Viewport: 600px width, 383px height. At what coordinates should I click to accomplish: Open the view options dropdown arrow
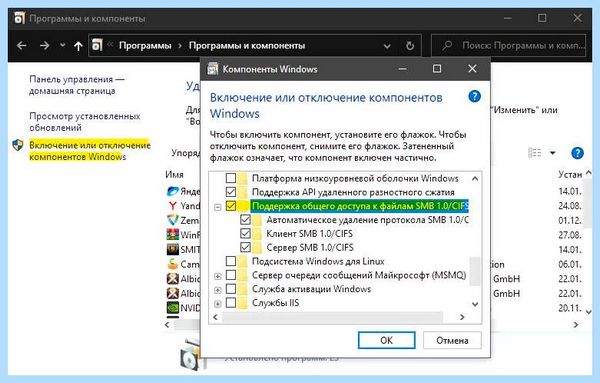coord(553,153)
